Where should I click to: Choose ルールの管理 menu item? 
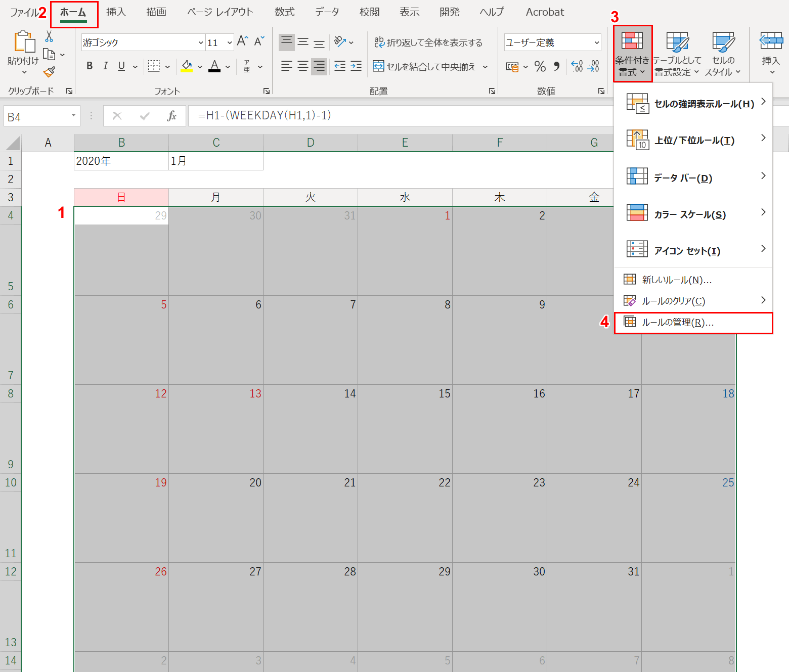pos(693,323)
